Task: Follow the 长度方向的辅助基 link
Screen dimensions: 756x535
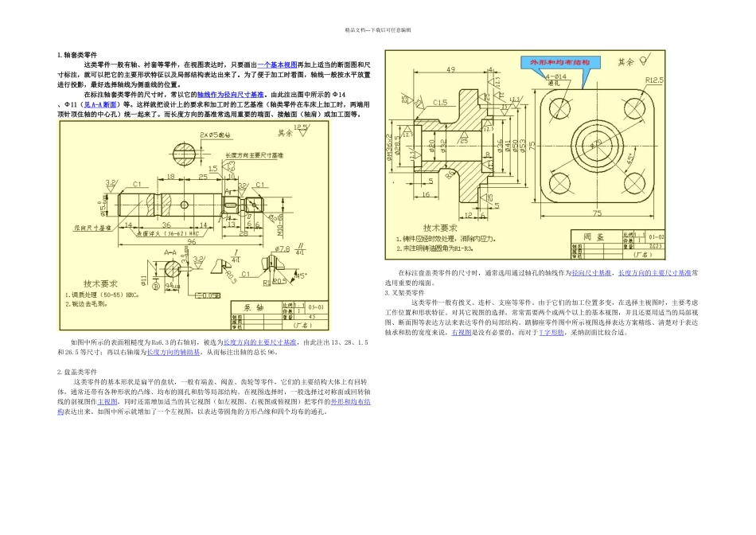Action: tap(173, 353)
